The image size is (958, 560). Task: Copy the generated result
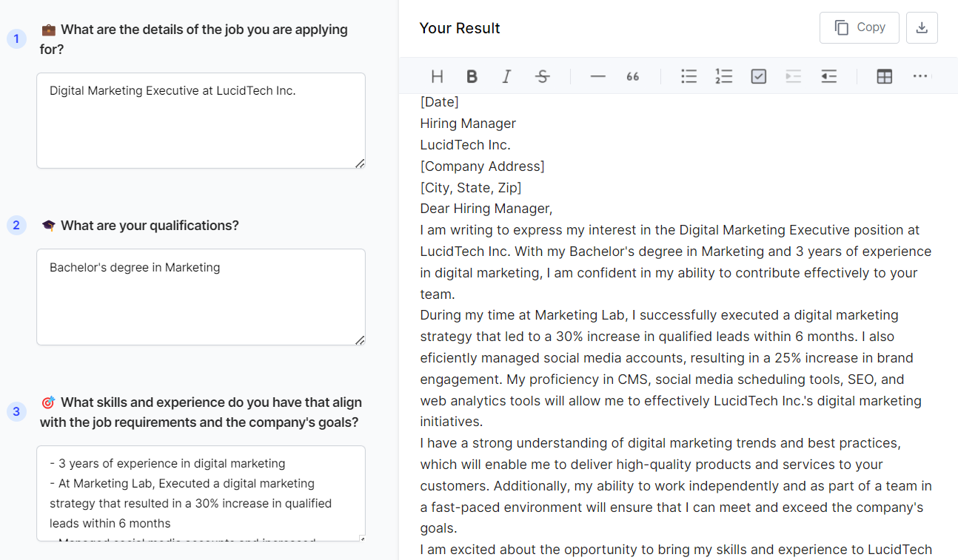pyautogui.click(x=859, y=27)
